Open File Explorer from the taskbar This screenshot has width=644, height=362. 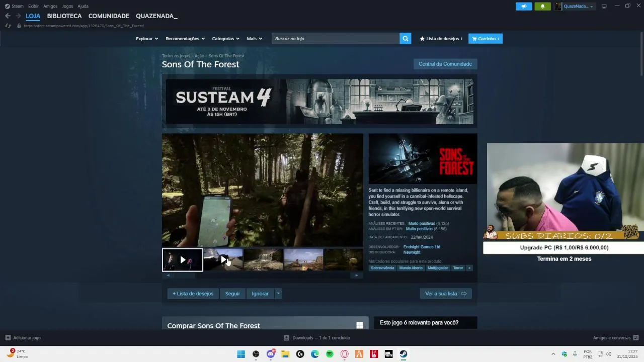285,354
